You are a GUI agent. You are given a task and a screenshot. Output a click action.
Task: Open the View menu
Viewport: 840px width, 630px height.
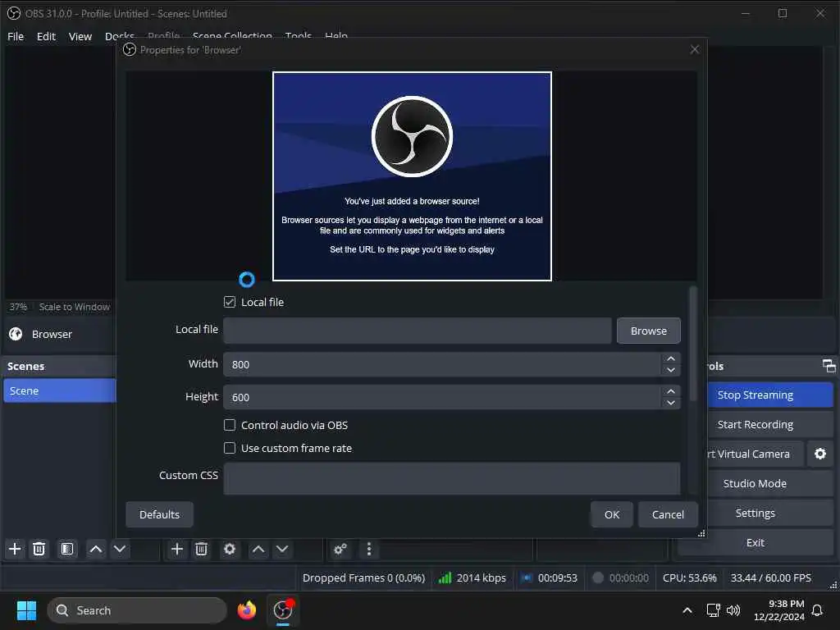(x=80, y=36)
